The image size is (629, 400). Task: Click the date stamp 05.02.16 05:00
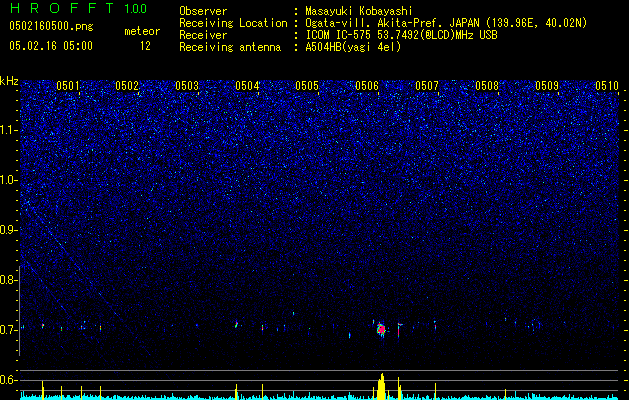point(51,46)
